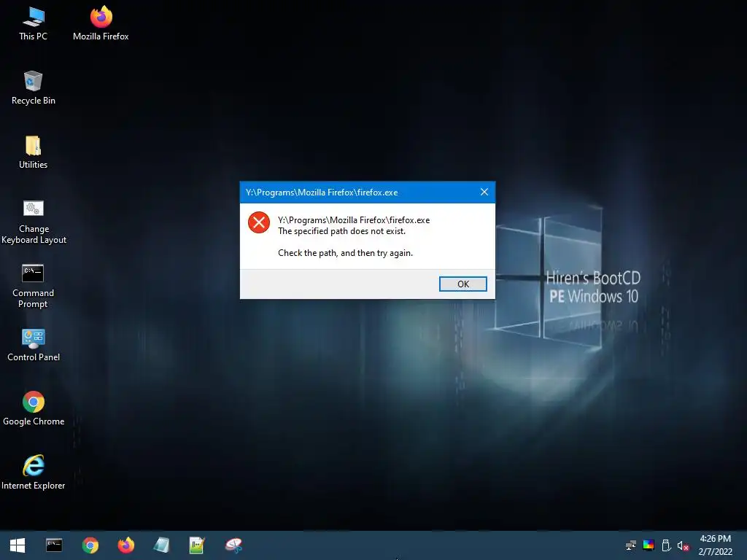Open the scissors snipping tool taskbar icon
747x560 pixels.
[x=233, y=545]
